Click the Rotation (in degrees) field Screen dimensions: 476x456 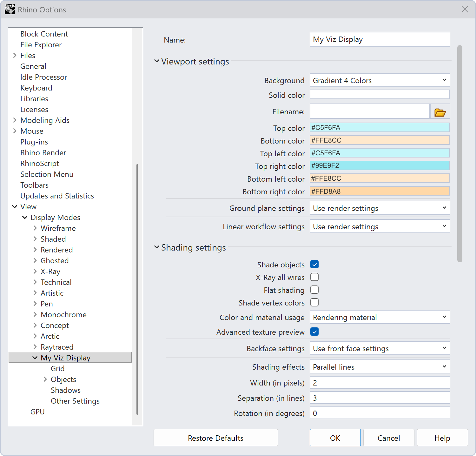(x=380, y=413)
